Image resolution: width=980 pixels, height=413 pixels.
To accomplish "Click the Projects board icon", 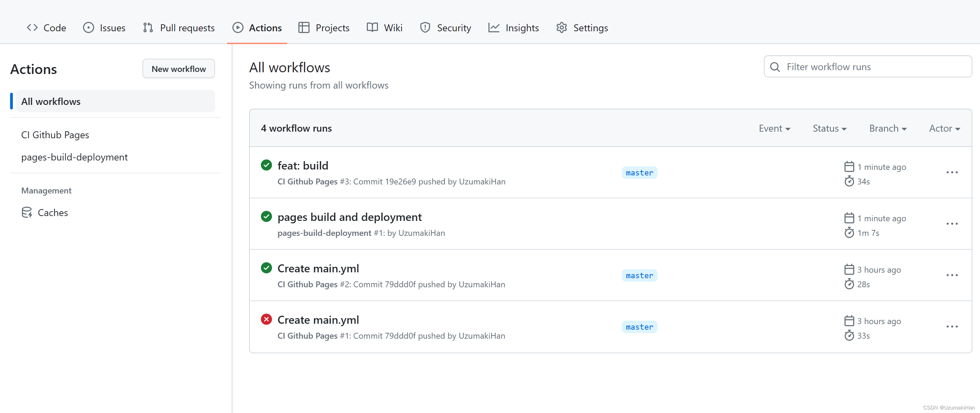I will 304,27.
